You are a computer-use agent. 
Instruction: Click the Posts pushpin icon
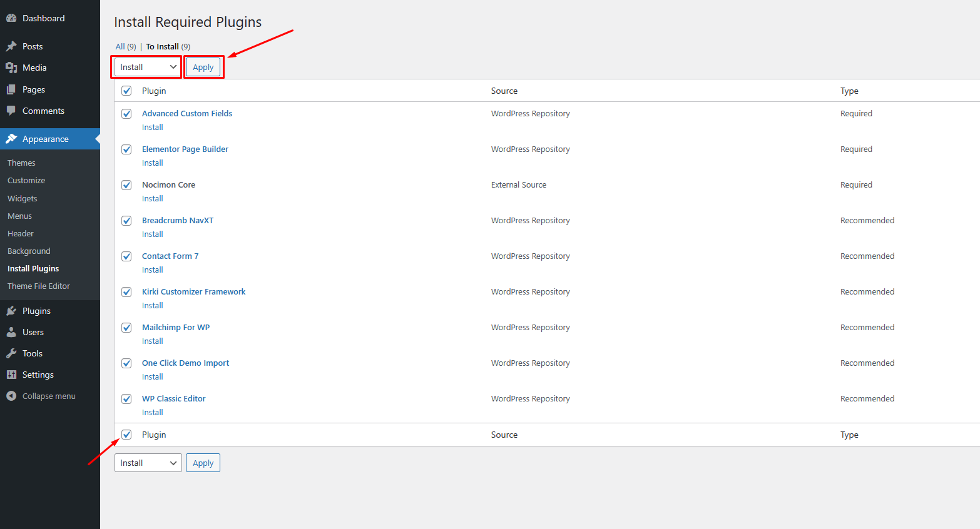(11, 46)
